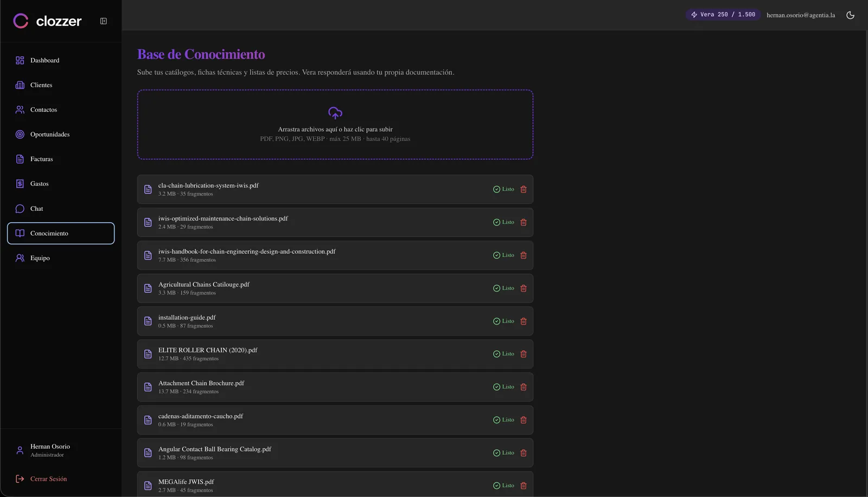Click Vera 250 / 1.500 credits badge
Screen dimensions: 868x497
723,15
